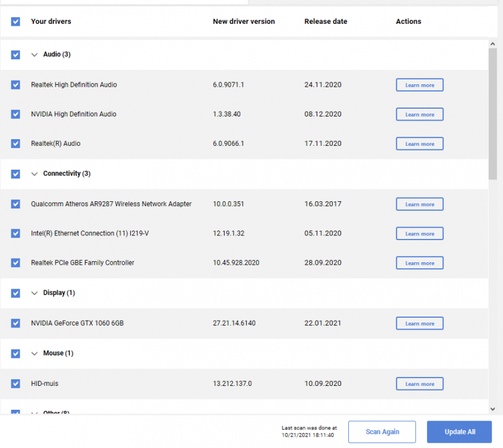Viewport: 503px width, 448px height.
Task: Open Learn more for Intel Ethernet Connection I219-V
Action: click(x=419, y=234)
